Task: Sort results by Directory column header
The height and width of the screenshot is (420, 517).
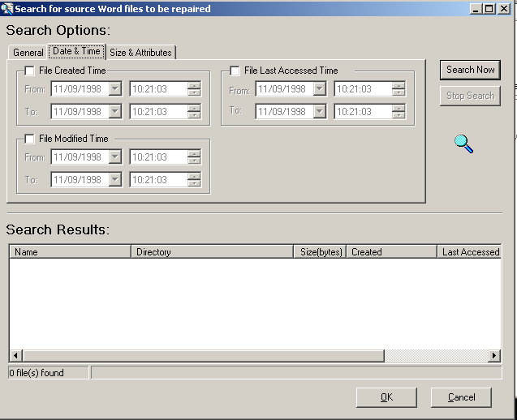Action: [213, 252]
